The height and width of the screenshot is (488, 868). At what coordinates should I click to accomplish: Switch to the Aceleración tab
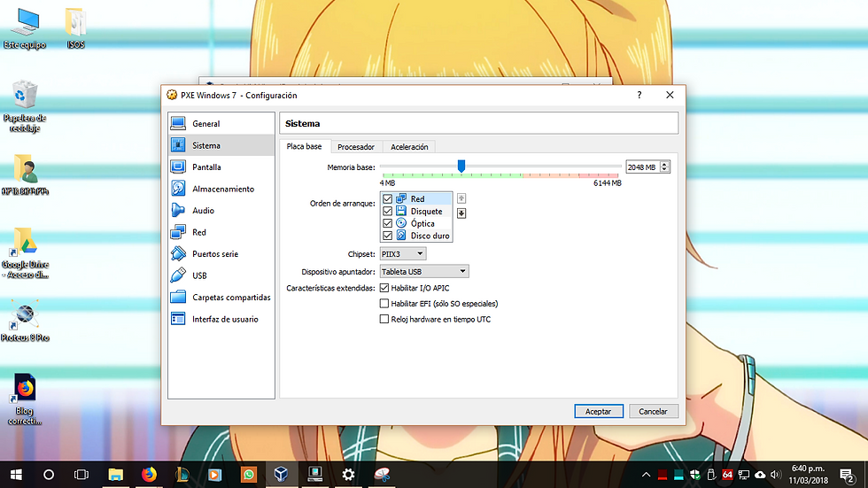click(x=409, y=147)
